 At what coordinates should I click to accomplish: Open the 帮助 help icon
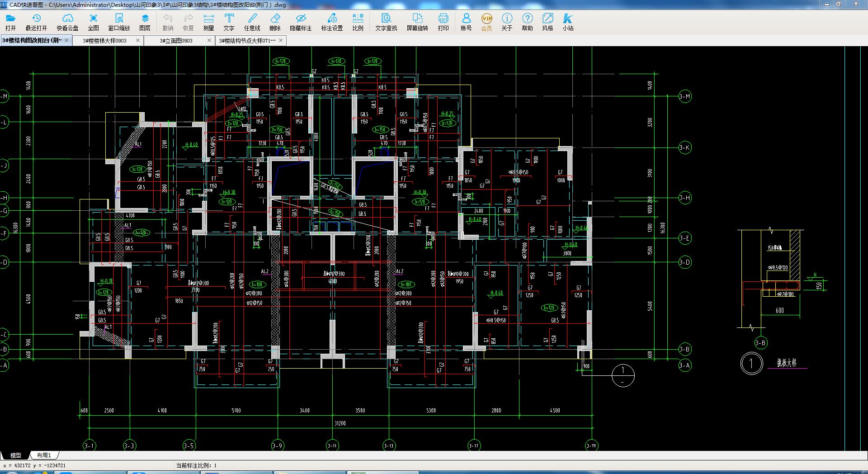coord(527,22)
